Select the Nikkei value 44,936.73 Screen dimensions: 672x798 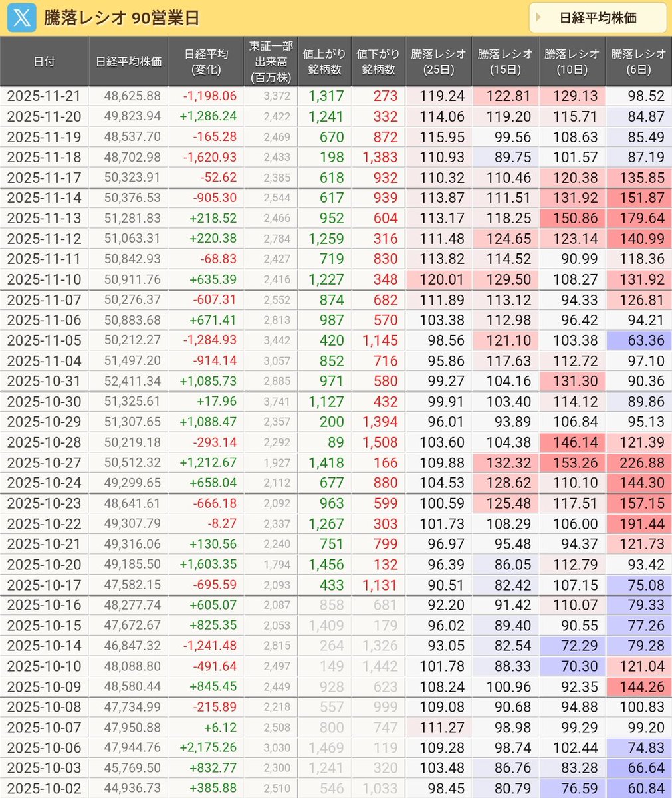[132, 788]
